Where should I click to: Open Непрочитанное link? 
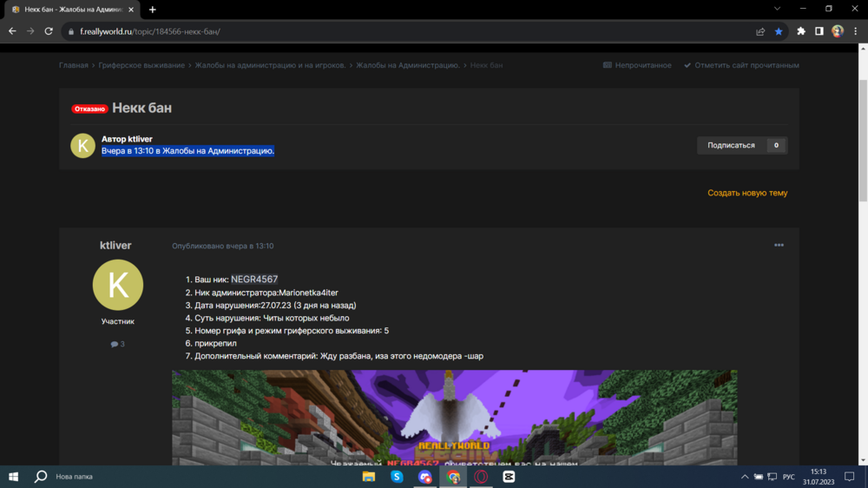click(x=637, y=65)
